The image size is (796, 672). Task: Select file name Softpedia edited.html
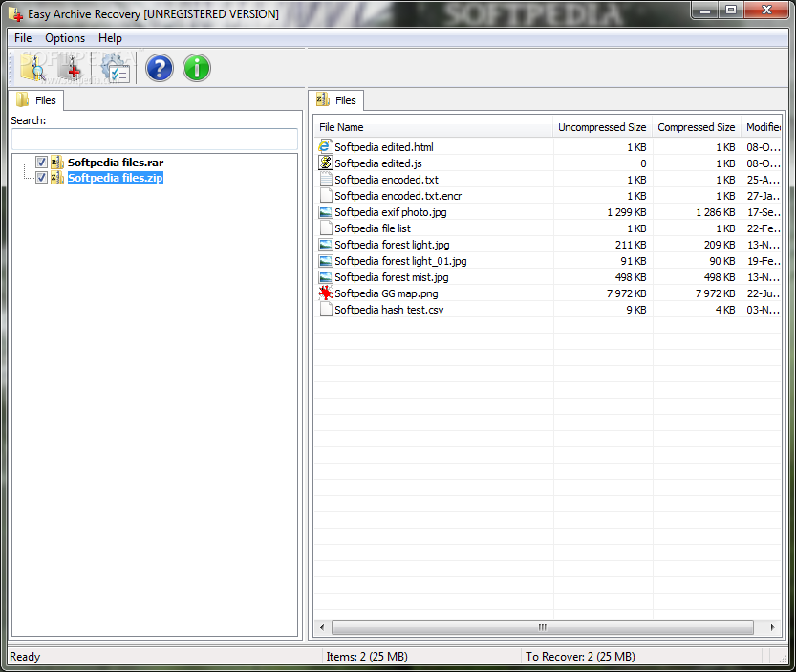point(384,147)
